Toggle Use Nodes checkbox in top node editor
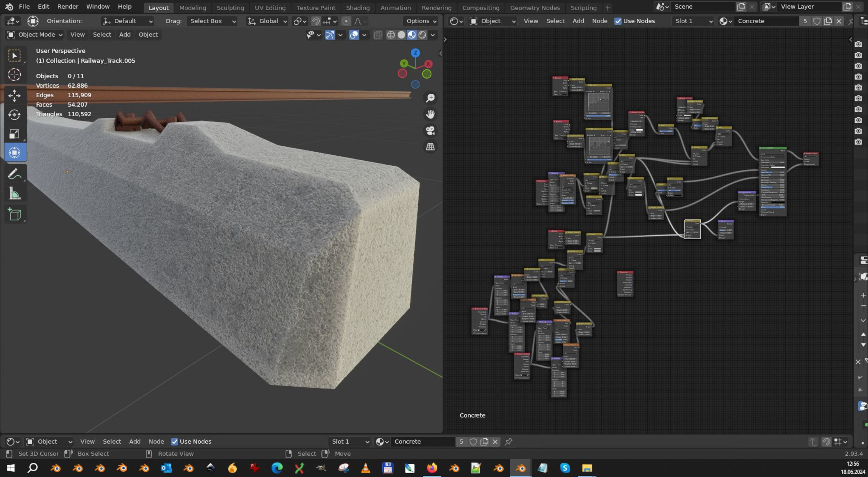Image resolution: width=868 pixels, height=477 pixels. pos(618,21)
